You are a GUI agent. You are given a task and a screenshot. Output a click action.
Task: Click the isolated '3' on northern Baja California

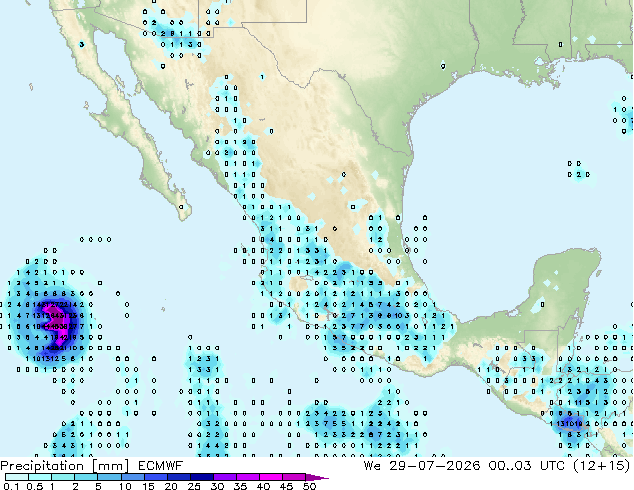click(82, 44)
